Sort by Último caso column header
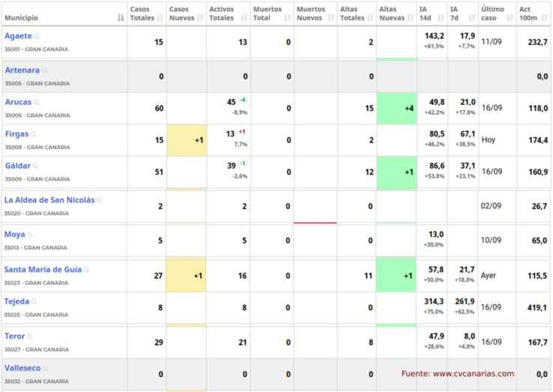The height and width of the screenshot is (392, 553). [x=496, y=13]
